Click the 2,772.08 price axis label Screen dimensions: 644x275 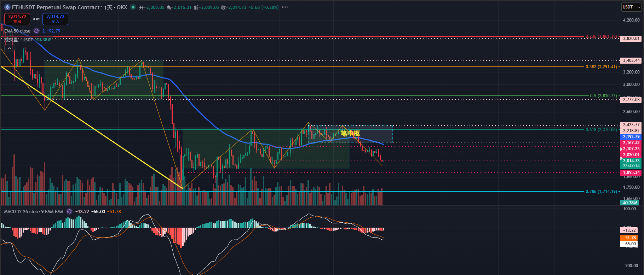click(x=631, y=100)
